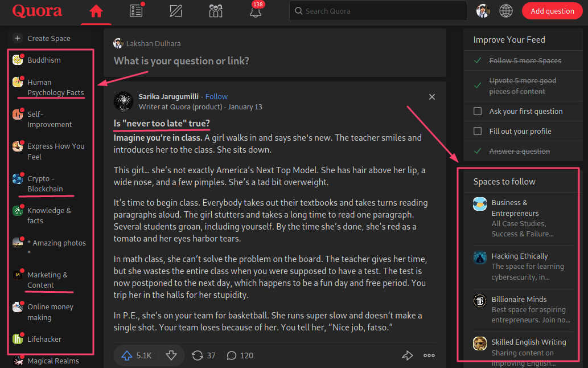Open the Following list tab
The height and width of the screenshot is (368, 588).
click(136, 11)
